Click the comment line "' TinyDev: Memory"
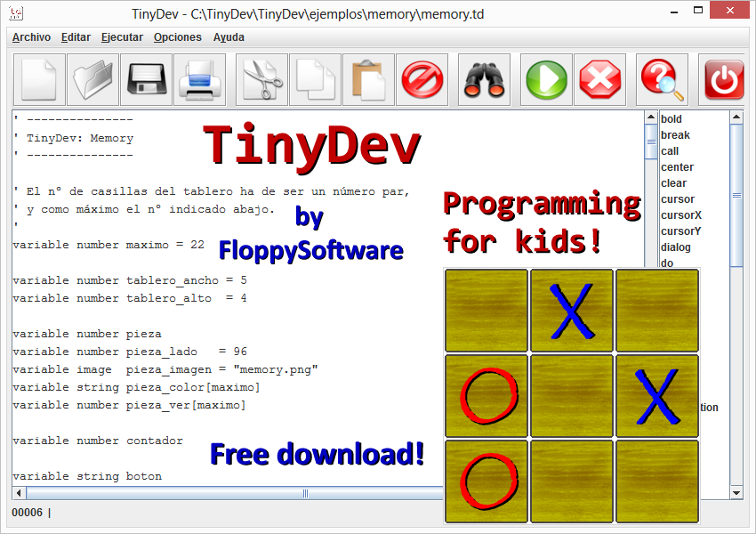The height and width of the screenshot is (534, 756). (73, 139)
